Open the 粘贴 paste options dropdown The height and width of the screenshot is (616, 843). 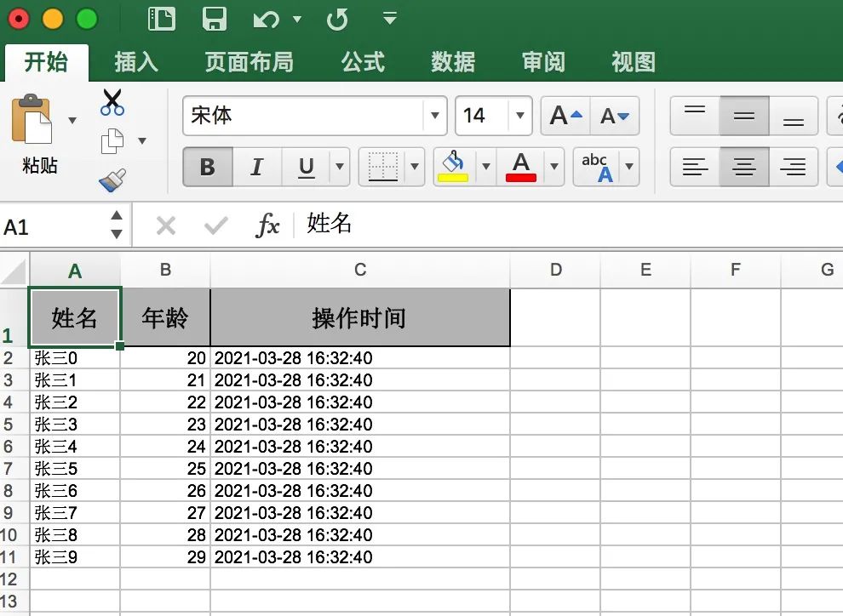[x=72, y=122]
